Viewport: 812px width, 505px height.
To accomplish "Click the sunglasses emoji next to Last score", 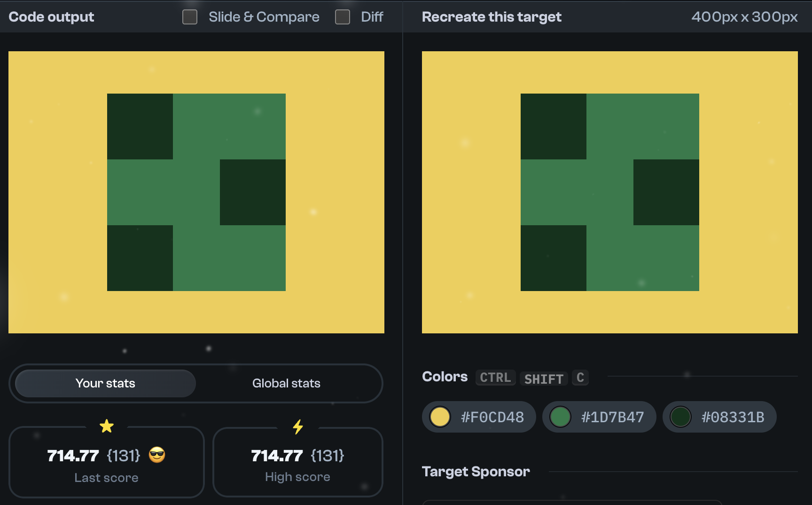I will (x=157, y=455).
